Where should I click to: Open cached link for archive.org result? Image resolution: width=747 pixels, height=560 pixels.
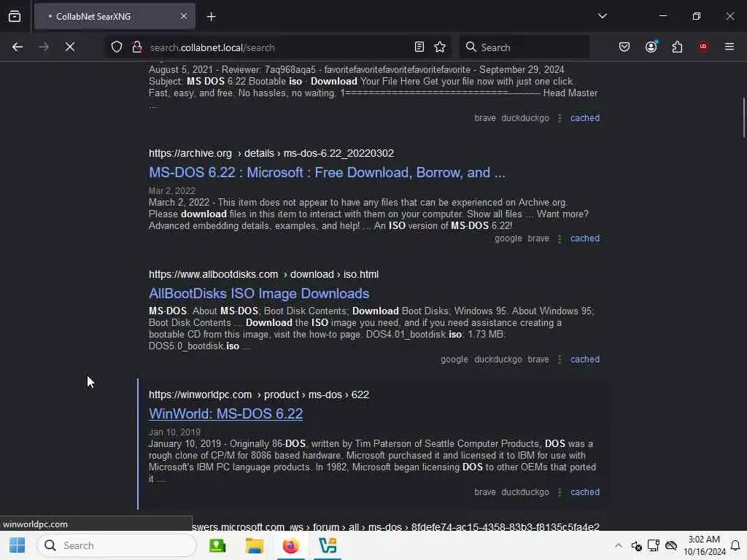tap(585, 238)
